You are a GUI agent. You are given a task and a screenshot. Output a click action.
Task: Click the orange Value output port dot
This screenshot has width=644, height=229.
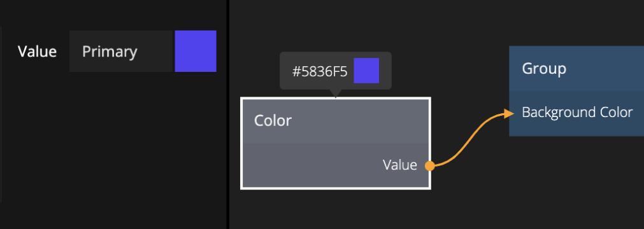point(429,166)
